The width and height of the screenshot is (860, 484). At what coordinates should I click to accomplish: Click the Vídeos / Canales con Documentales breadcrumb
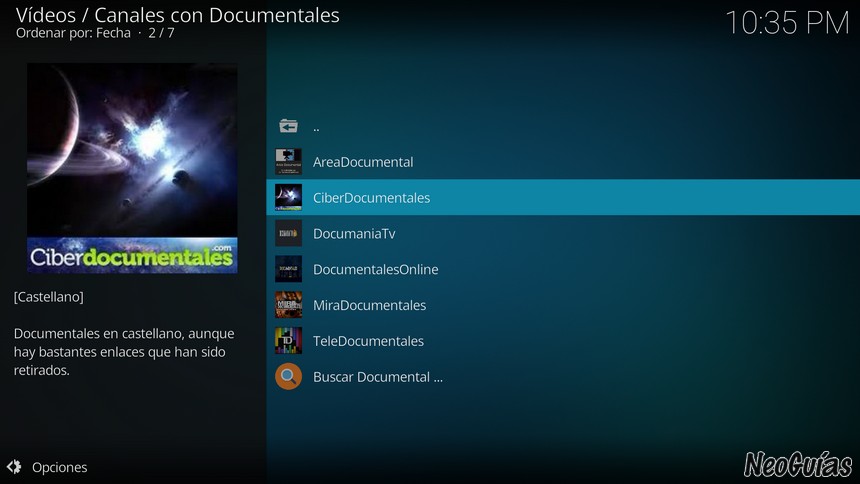(178, 15)
